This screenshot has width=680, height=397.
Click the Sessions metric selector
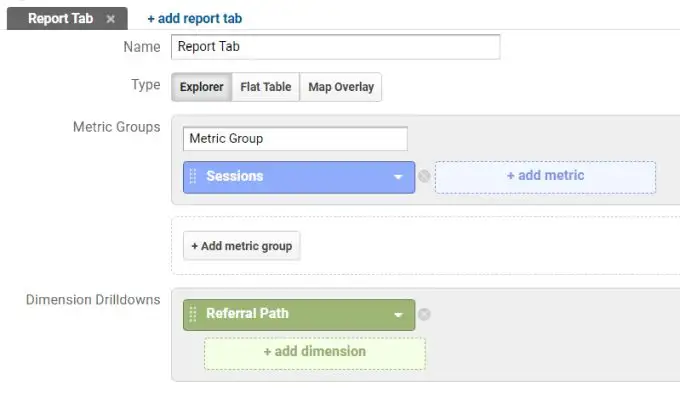point(299,177)
